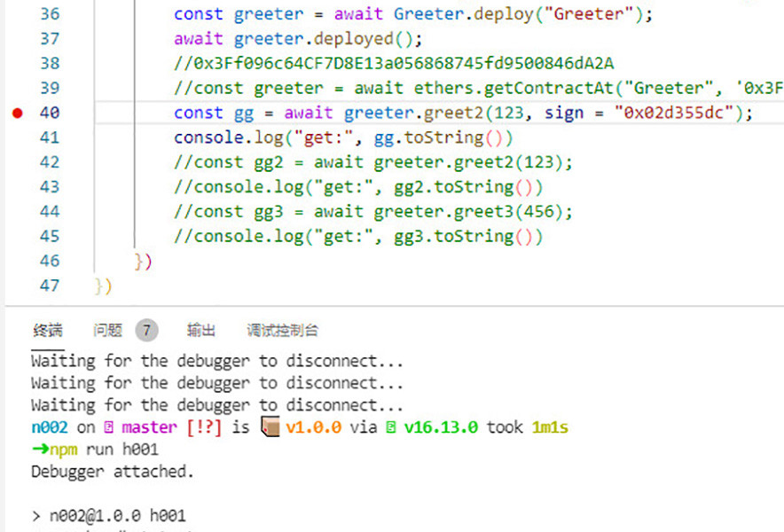Click the "Debugger attached." terminal line

pos(112,472)
